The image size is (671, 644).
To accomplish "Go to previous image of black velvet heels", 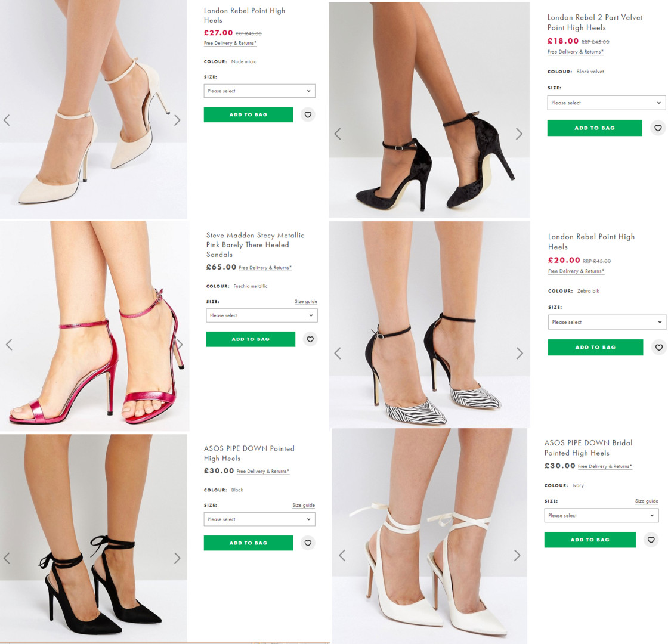I will (x=338, y=134).
